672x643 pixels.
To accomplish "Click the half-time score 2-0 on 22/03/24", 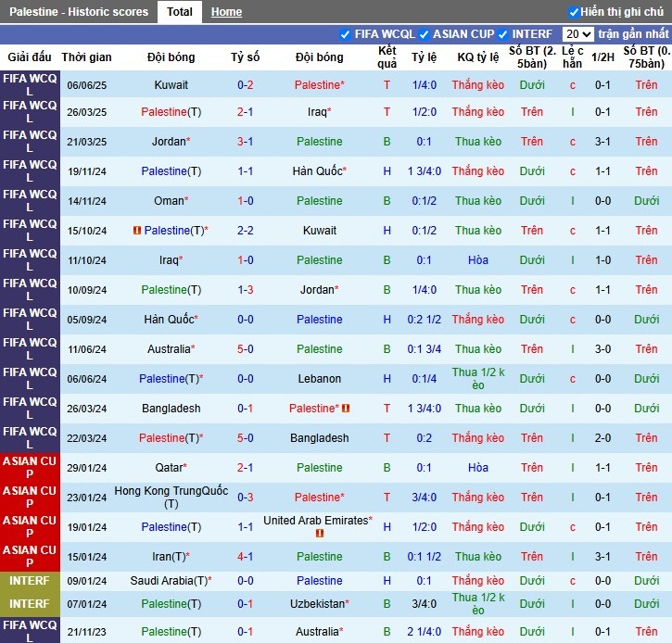I will (602, 438).
